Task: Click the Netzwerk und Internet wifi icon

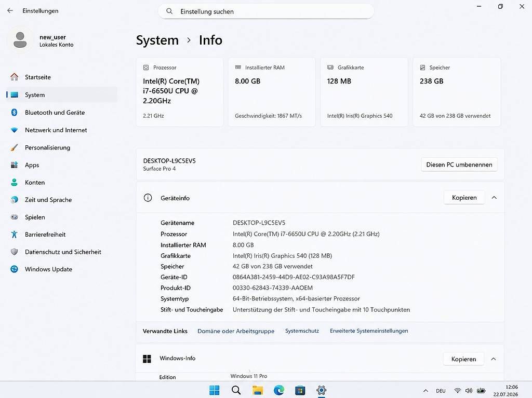Action: tap(14, 130)
